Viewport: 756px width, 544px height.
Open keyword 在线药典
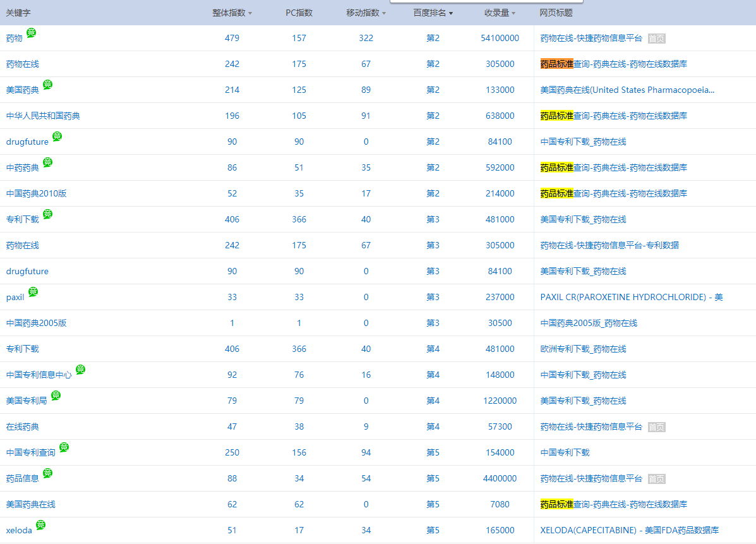23,427
